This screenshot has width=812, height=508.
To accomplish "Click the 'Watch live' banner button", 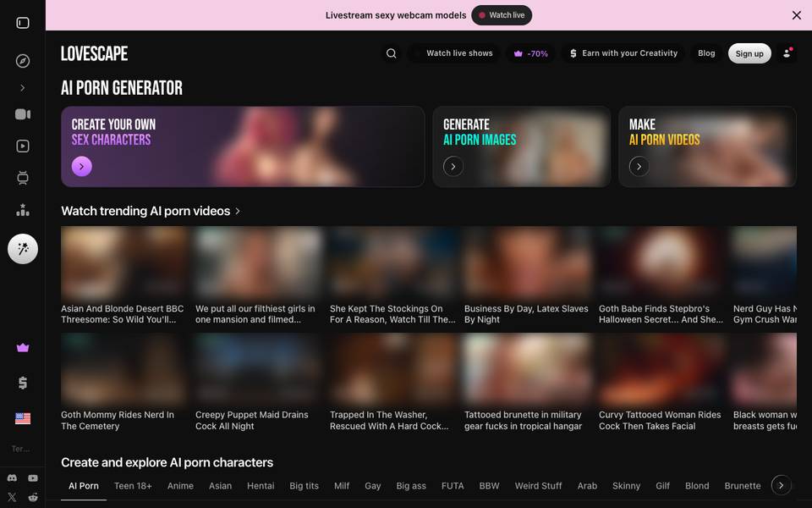I will pos(502,15).
